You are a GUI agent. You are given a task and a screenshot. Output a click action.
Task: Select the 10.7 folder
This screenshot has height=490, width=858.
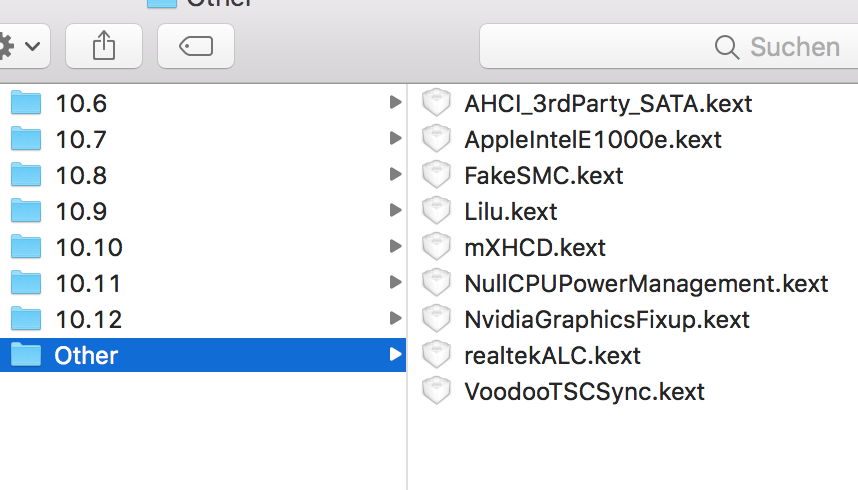click(80, 139)
